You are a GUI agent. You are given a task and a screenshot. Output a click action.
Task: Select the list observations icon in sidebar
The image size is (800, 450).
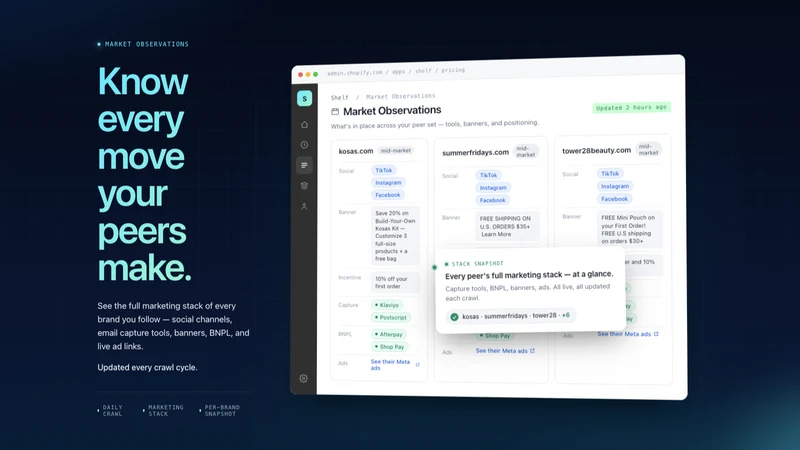tap(304, 165)
